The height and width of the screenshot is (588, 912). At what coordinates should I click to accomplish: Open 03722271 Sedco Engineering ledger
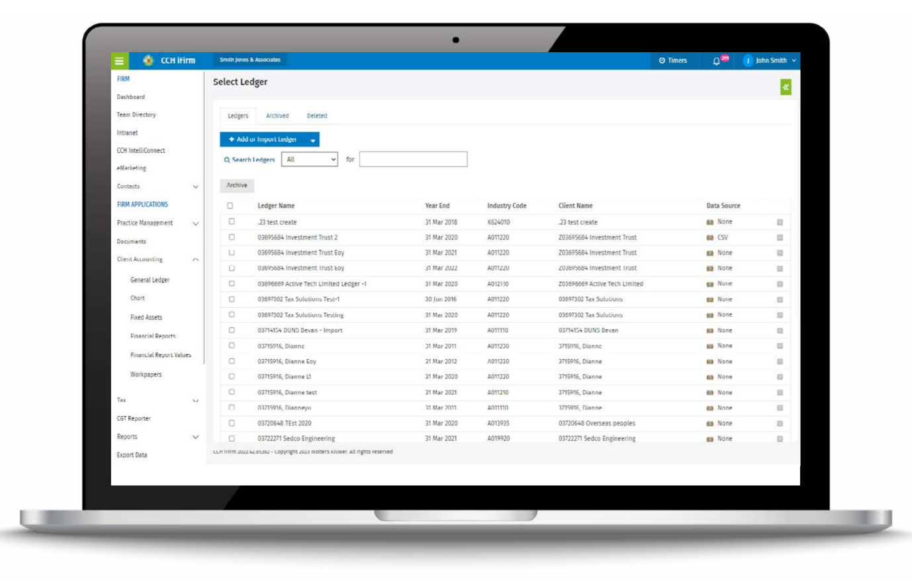tap(296, 439)
